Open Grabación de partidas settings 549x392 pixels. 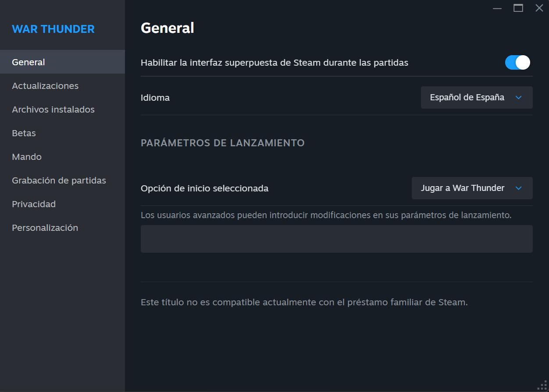pyautogui.click(x=59, y=180)
